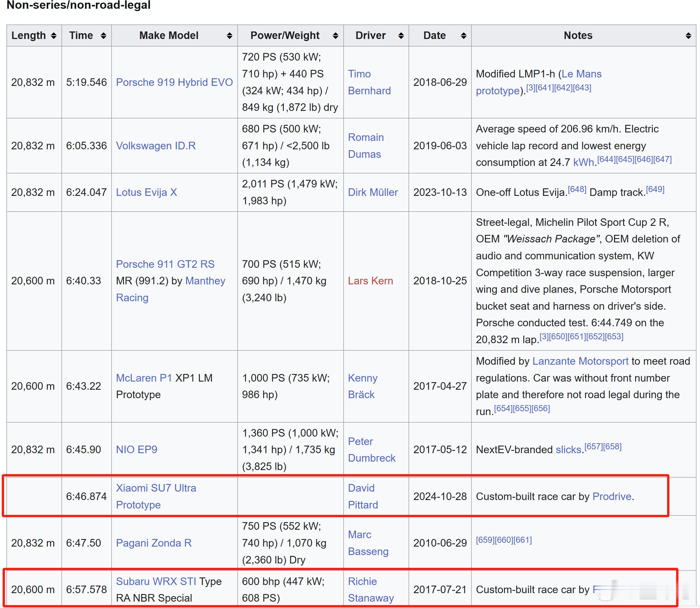Open citation [649] after Damp track
Screen dimensions: 700x608
[x=655, y=189]
